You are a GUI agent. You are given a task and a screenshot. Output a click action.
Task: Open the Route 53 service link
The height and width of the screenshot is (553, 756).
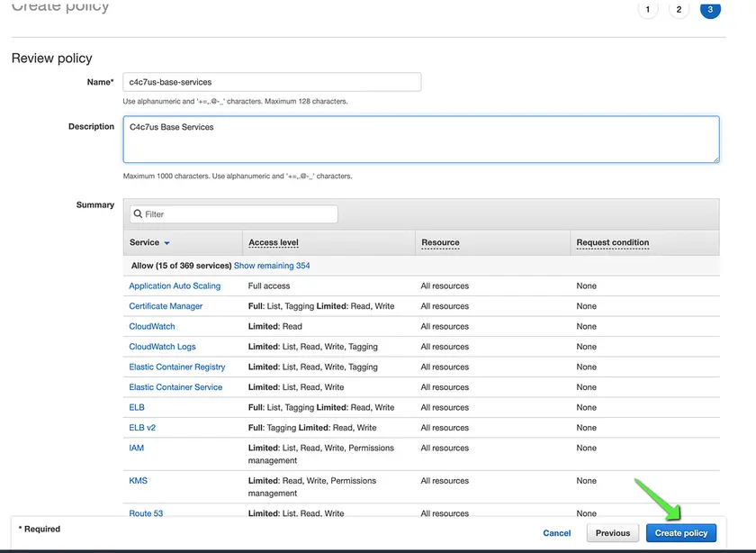146,513
